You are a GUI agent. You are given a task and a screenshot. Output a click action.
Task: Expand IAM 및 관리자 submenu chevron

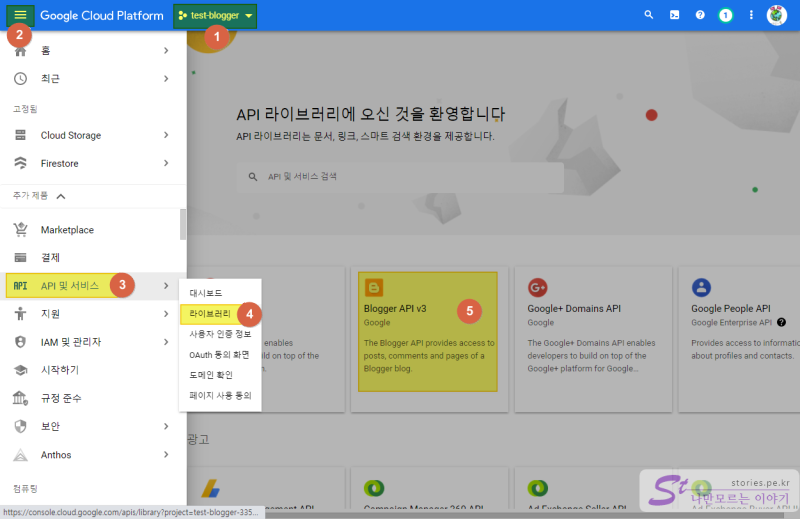166,342
